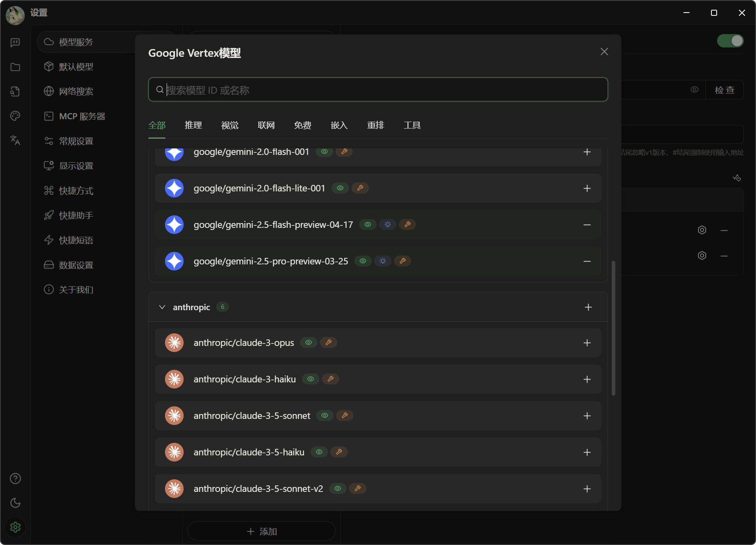Switch theme with the moon icon
Viewport: 756px width, 545px height.
pos(15,503)
